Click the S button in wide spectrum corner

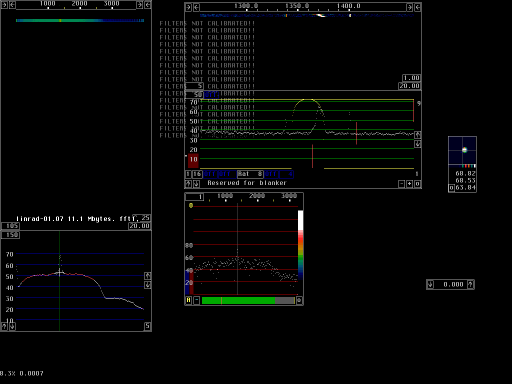click(x=148, y=326)
